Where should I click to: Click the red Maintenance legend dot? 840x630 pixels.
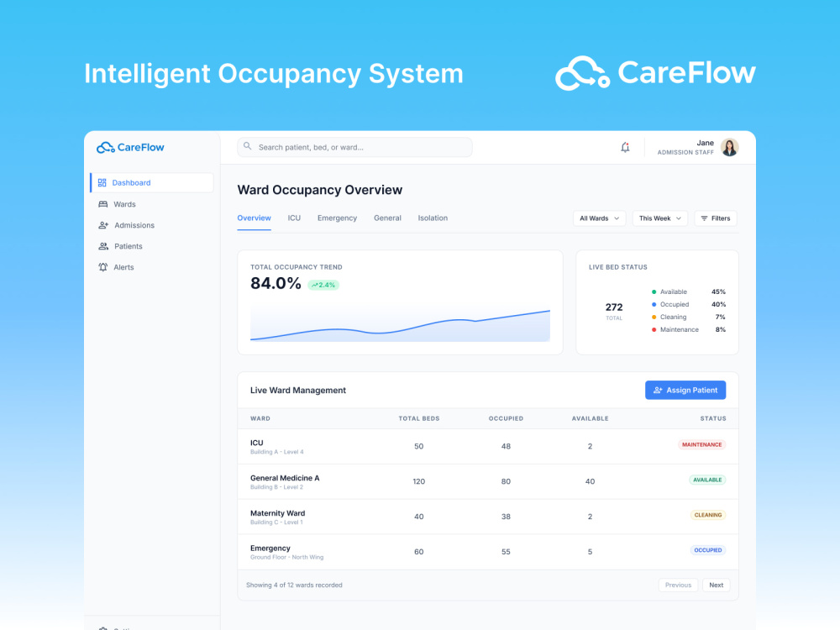(654, 330)
